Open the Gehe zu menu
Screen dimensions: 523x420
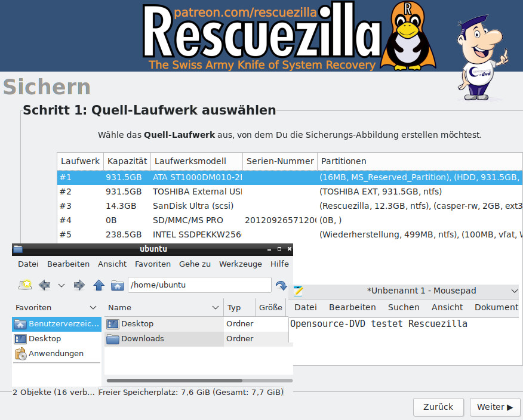tap(195, 264)
